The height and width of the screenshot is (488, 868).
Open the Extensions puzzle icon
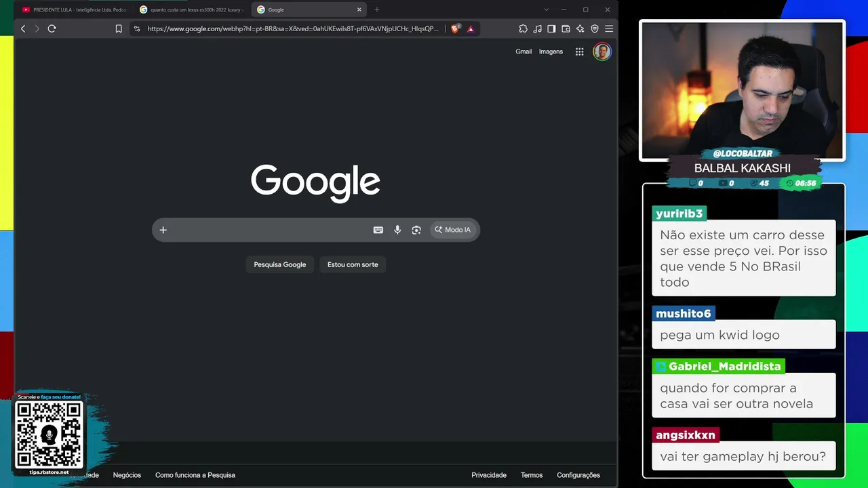coord(523,28)
